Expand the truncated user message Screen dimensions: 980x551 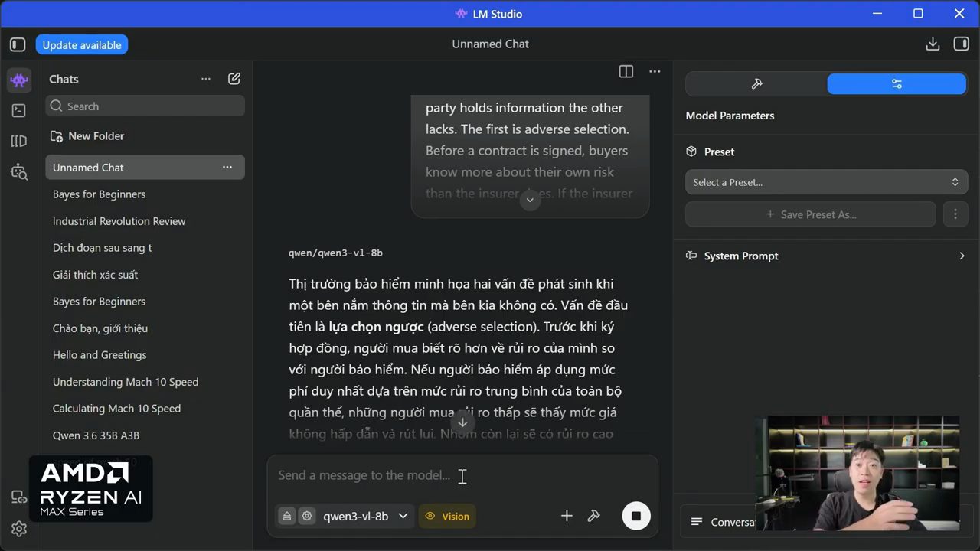pyautogui.click(x=530, y=200)
